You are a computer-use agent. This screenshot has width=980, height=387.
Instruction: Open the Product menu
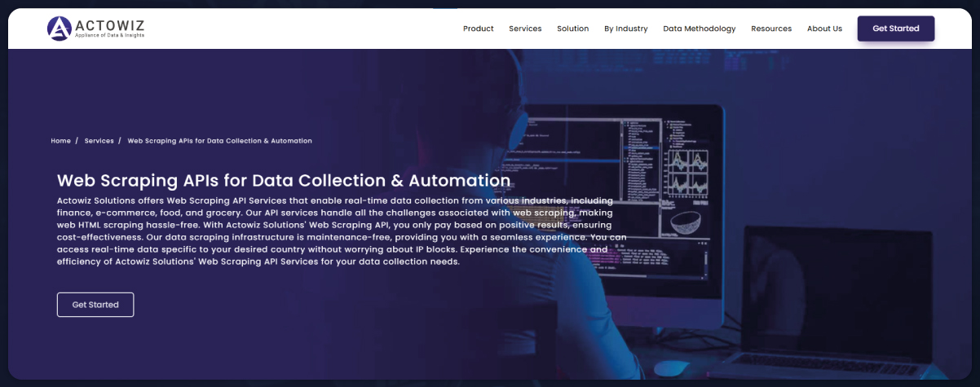tap(479, 29)
